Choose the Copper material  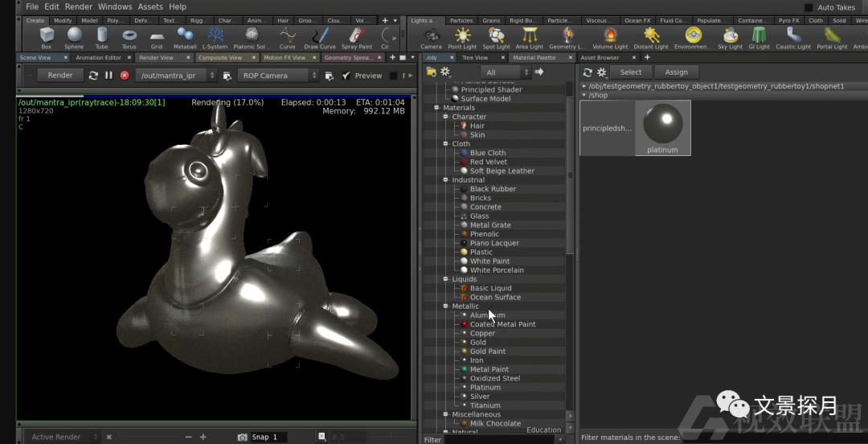click(482, 333)
